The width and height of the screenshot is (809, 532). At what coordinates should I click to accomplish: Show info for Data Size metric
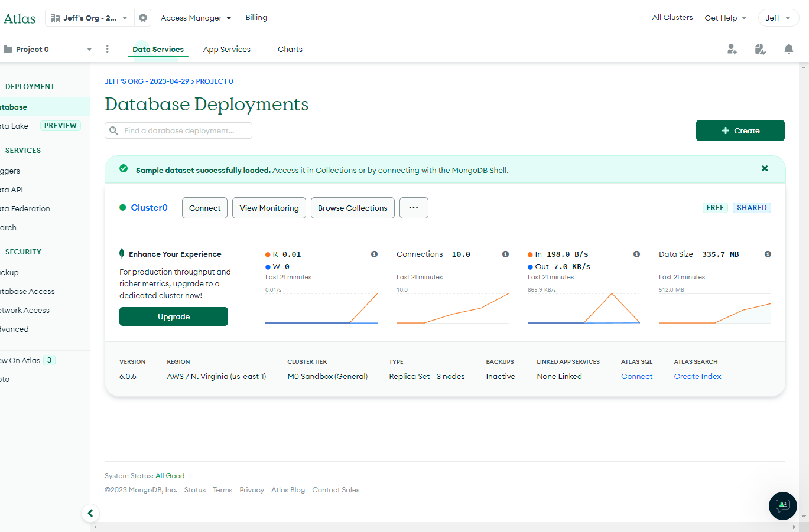768,254
